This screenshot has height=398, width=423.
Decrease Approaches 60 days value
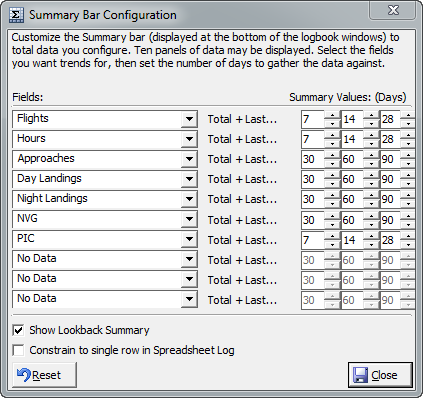[371, 164]
